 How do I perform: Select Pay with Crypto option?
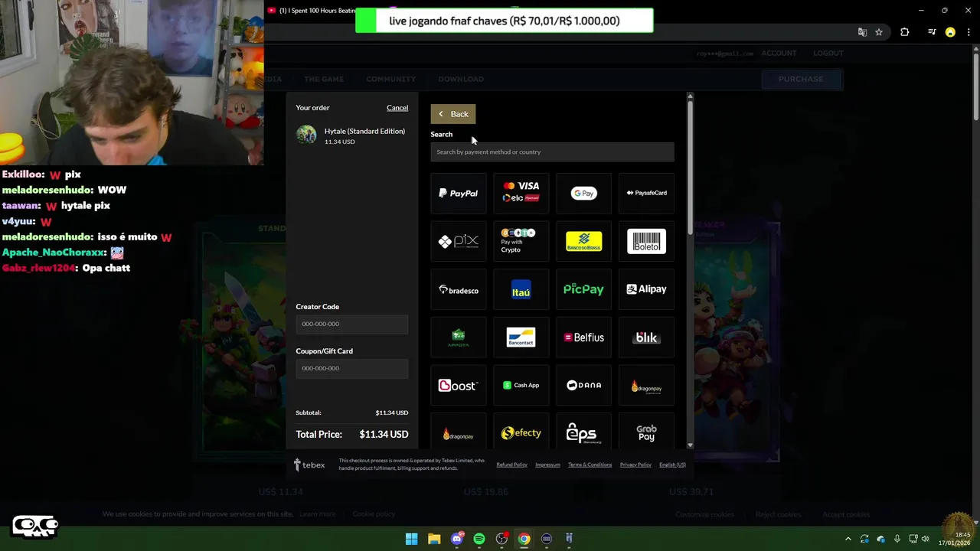point(521,242)
